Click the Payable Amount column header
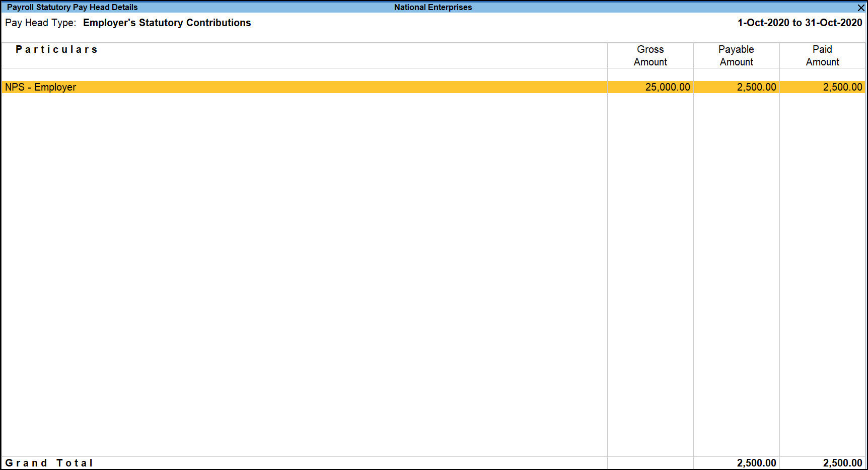 (736, 55)
